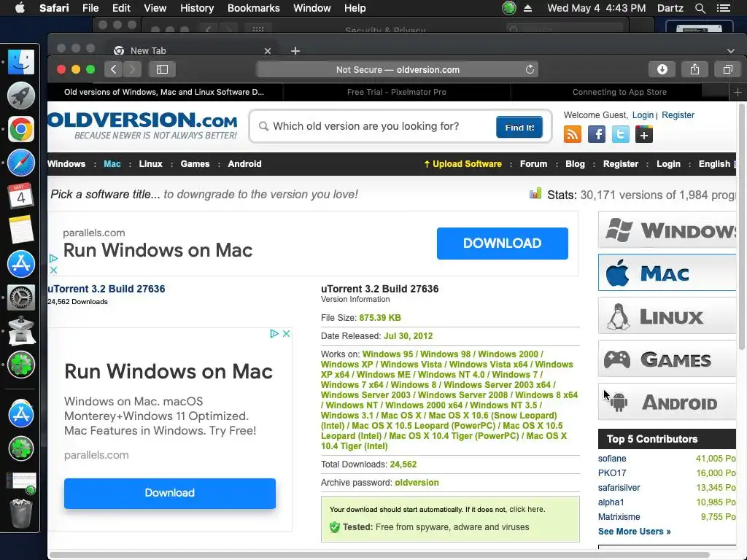747x560 pixels.
Task: Click the sidebar ad Download button
Action: click(x=169, y=493)
